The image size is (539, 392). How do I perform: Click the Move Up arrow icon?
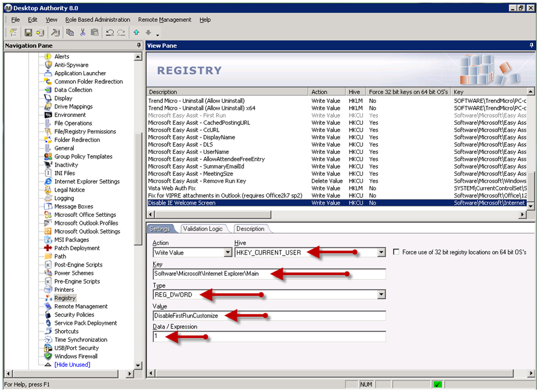pos(136,32)
